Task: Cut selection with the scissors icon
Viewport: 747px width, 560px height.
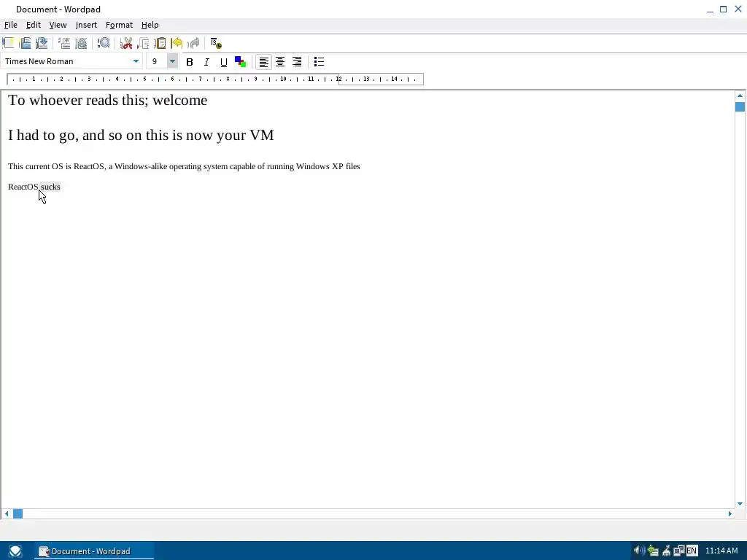Action: 126,43
